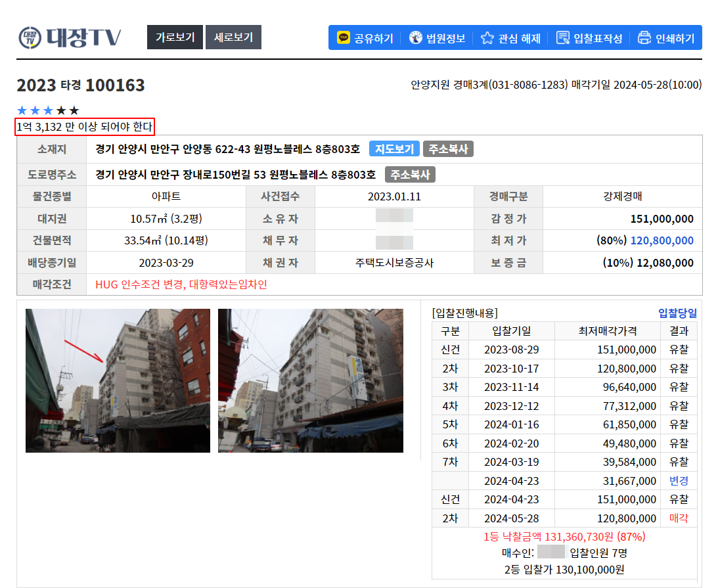Screen dimensions: 718x588
Task: Click bid date 2024-05-28 in the table
Action: tap(512, 518)
